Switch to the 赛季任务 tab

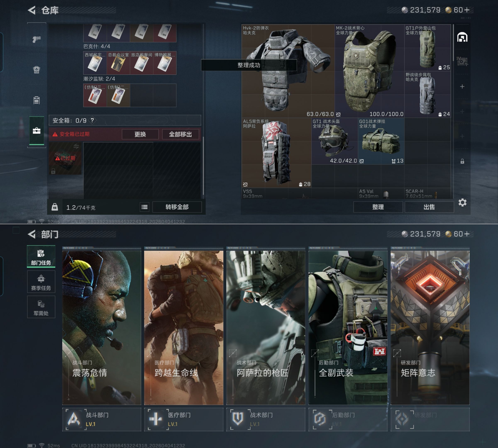coord(41,282)
